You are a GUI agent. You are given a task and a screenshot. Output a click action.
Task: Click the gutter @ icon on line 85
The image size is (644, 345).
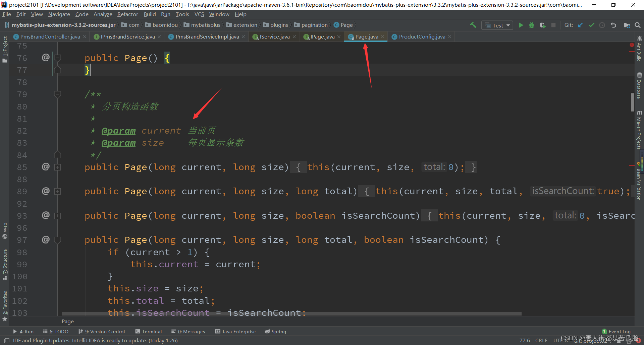46,166
